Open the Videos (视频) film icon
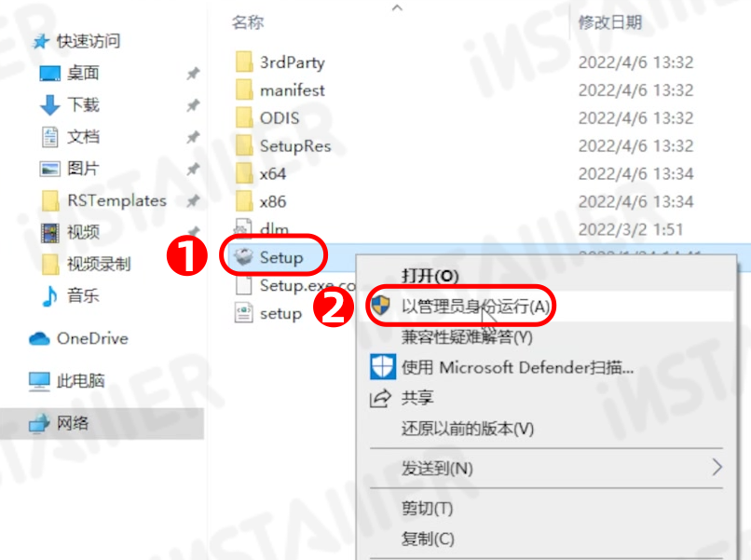 50,232
